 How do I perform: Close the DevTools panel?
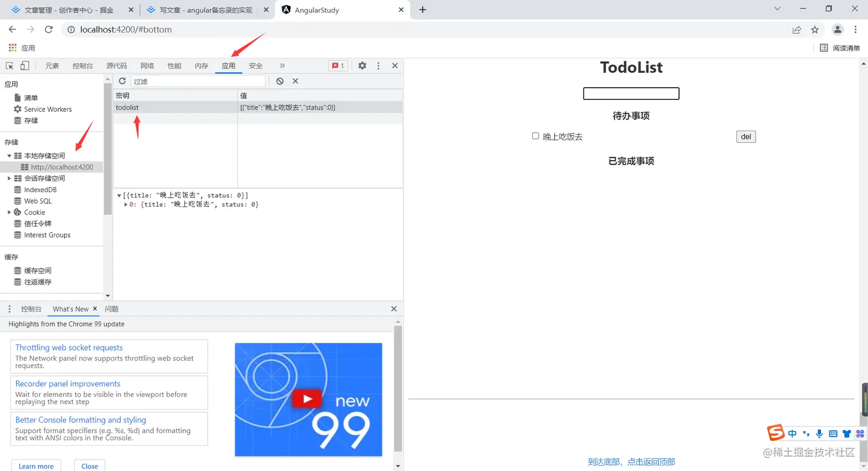pos(395,65)
